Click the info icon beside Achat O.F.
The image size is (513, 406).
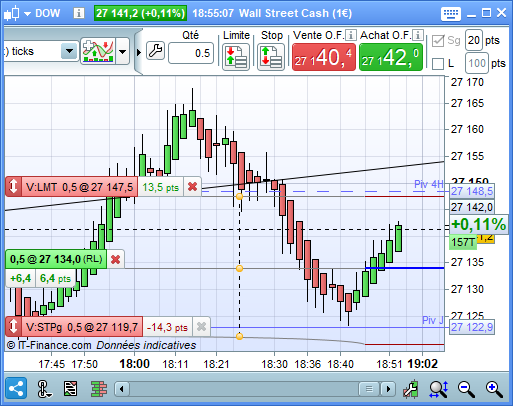coord(418,35)
